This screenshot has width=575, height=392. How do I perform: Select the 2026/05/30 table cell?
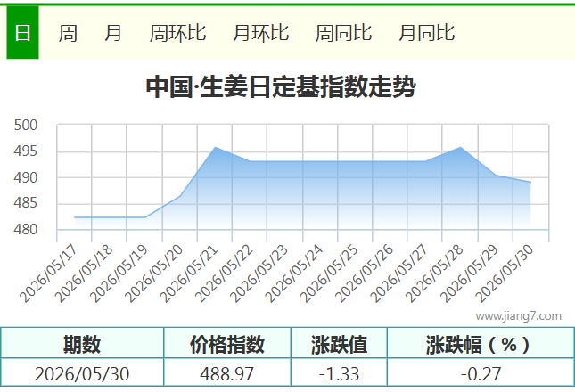(82, 373)
